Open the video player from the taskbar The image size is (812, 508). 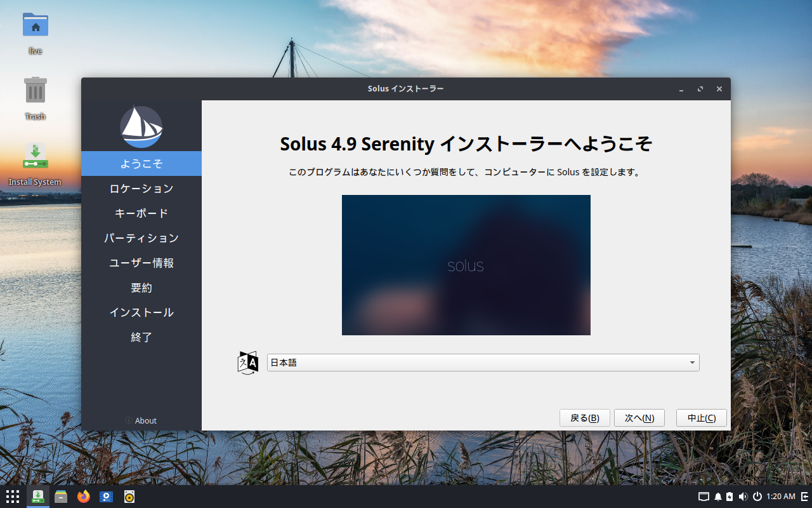pos(107,497)
